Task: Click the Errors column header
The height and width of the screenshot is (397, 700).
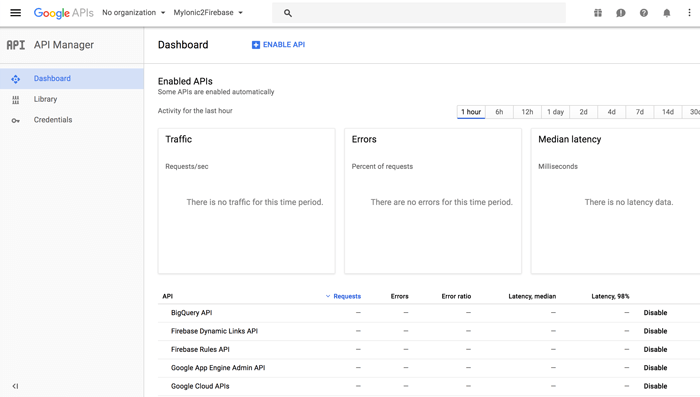Action: point(400,296)
